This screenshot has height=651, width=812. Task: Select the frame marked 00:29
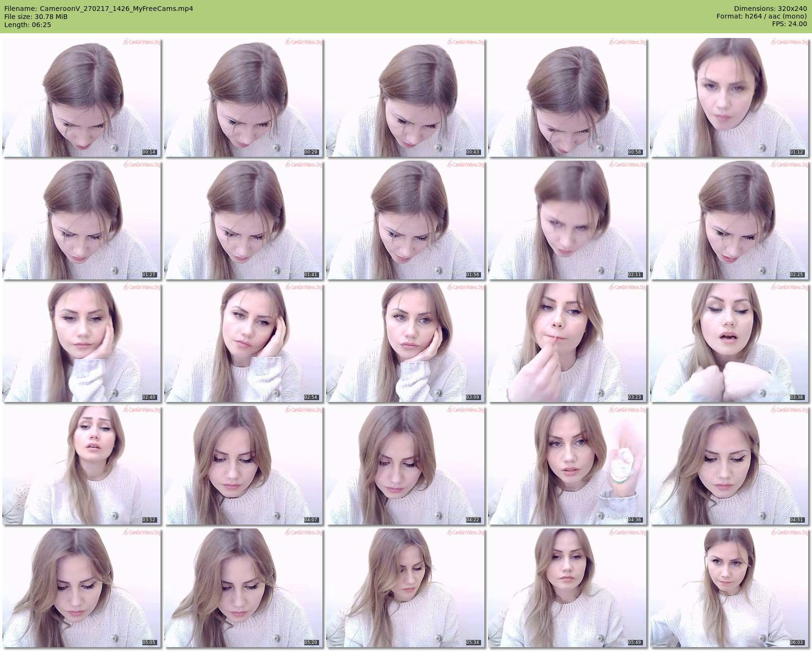tap(243, 97)
